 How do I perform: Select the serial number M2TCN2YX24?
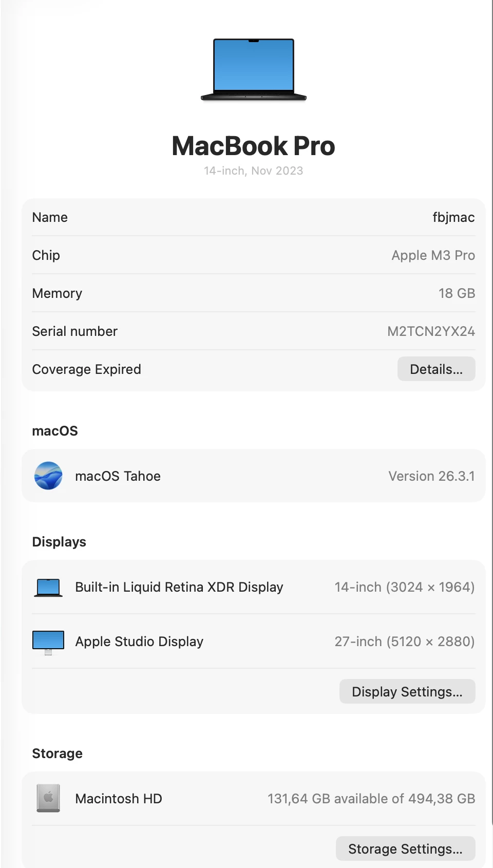point(431,331)
